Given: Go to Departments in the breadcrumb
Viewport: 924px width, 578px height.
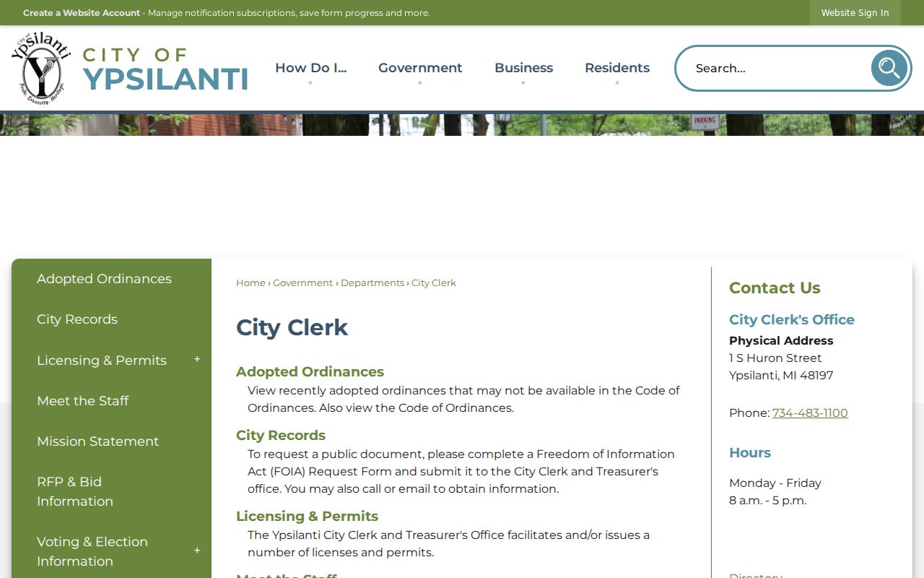Looking at the screenshot, I should coord(372,282).
